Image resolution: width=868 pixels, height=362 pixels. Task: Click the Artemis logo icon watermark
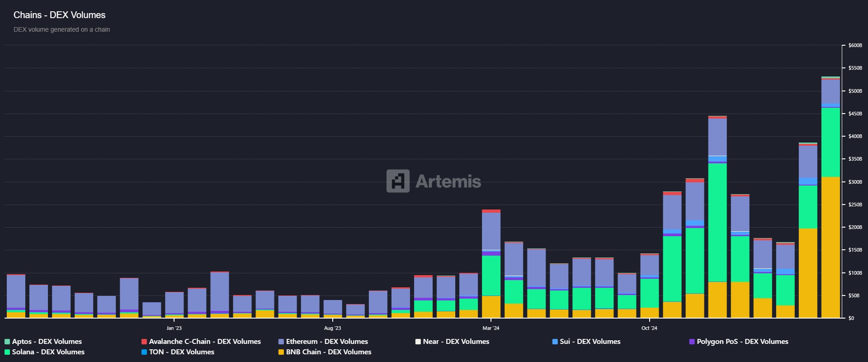tap(398, 181)
